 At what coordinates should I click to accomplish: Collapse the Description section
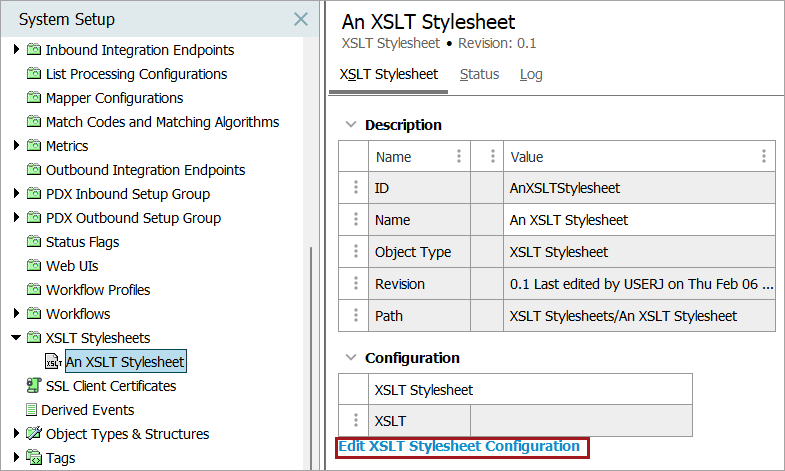point(349,125)
